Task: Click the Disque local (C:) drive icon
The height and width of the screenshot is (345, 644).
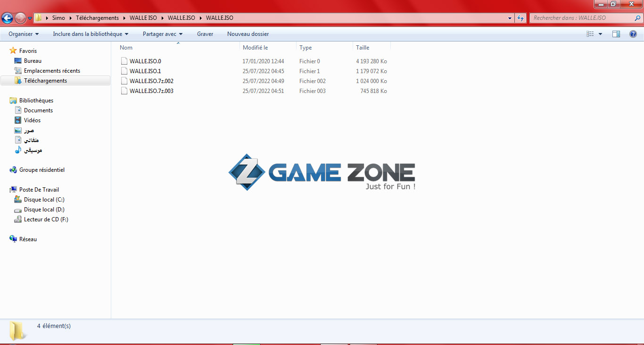Action: [x=18, y=200]
